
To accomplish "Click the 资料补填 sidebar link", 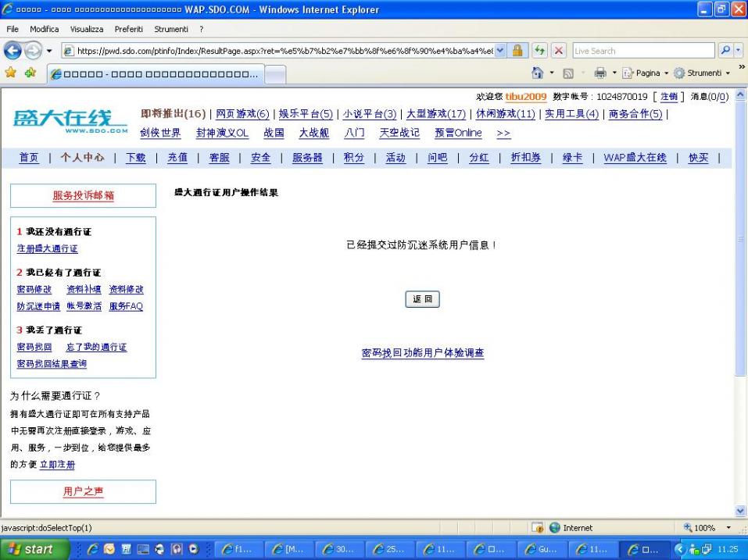I will coord(84,289).
